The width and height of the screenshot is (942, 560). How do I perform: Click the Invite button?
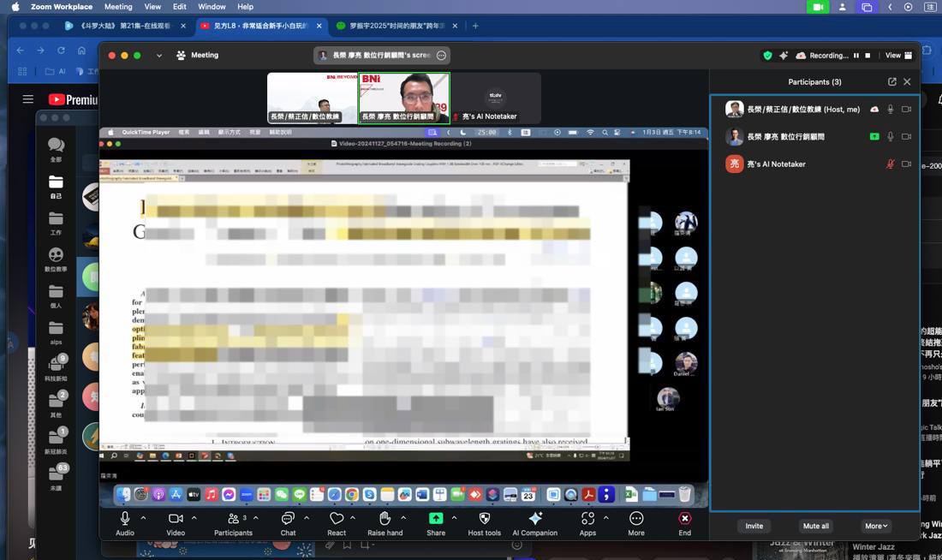[754, 526]
